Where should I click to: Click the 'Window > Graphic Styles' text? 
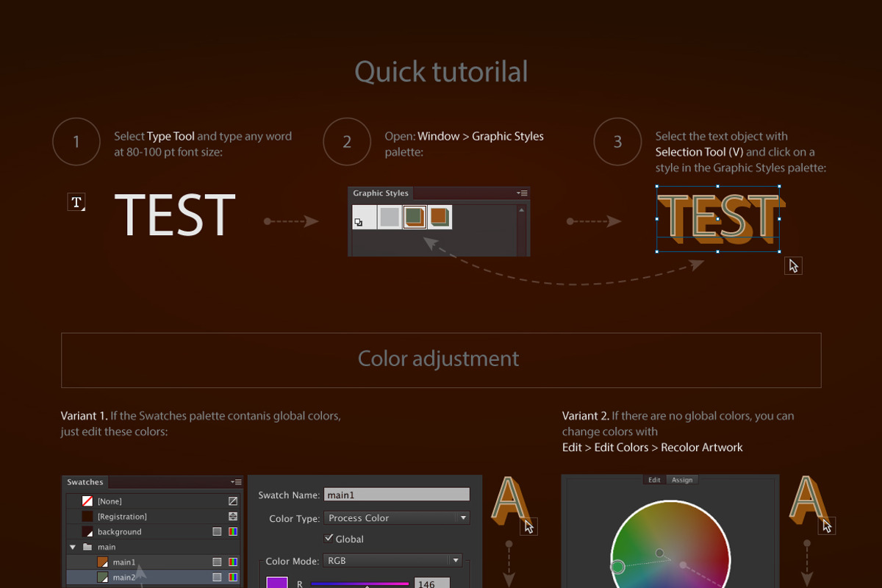click(481, 136)
